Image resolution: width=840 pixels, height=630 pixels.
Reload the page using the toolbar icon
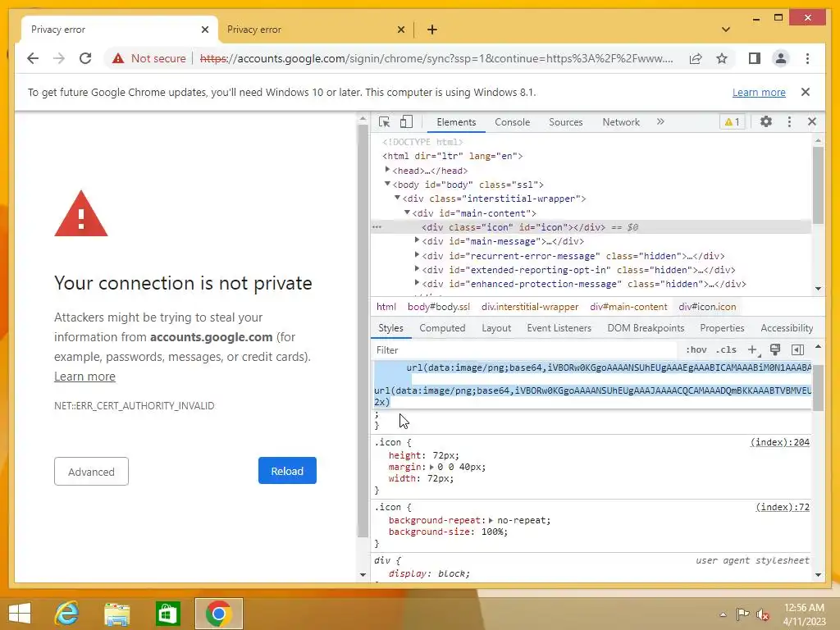(x=85, y=58)
